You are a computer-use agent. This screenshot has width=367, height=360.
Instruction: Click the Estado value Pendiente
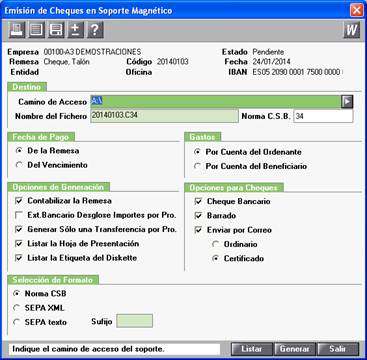click(x=268, y=52)
